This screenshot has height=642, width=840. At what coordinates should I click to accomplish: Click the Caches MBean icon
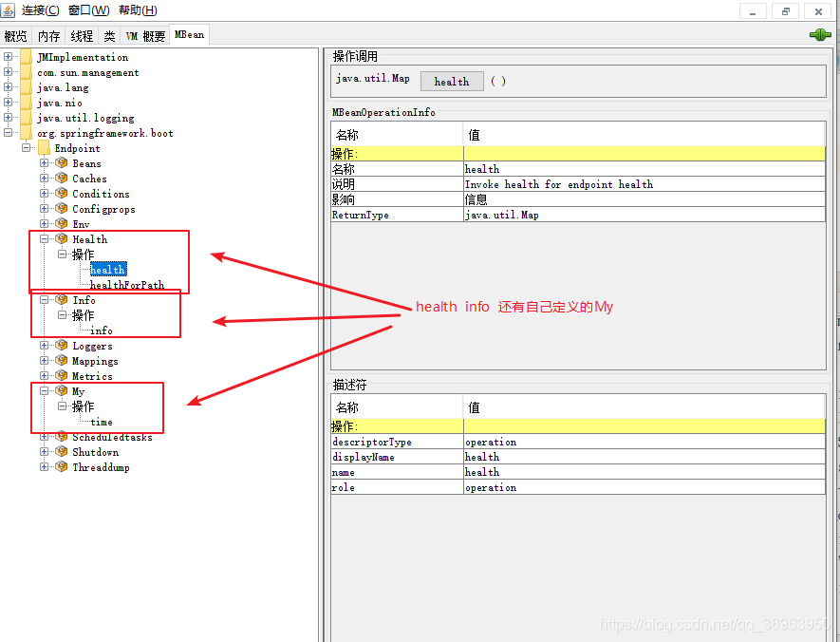click(x=62, y=178)
